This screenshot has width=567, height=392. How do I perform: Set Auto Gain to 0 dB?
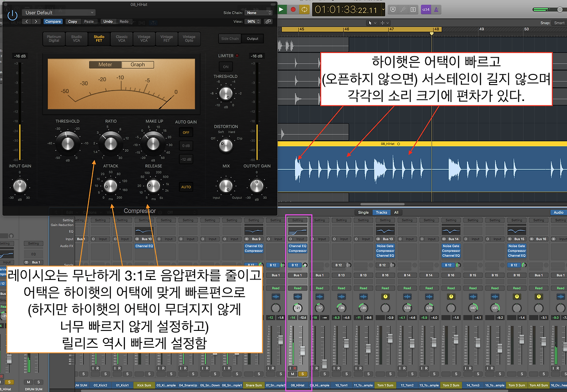[186, 146]
